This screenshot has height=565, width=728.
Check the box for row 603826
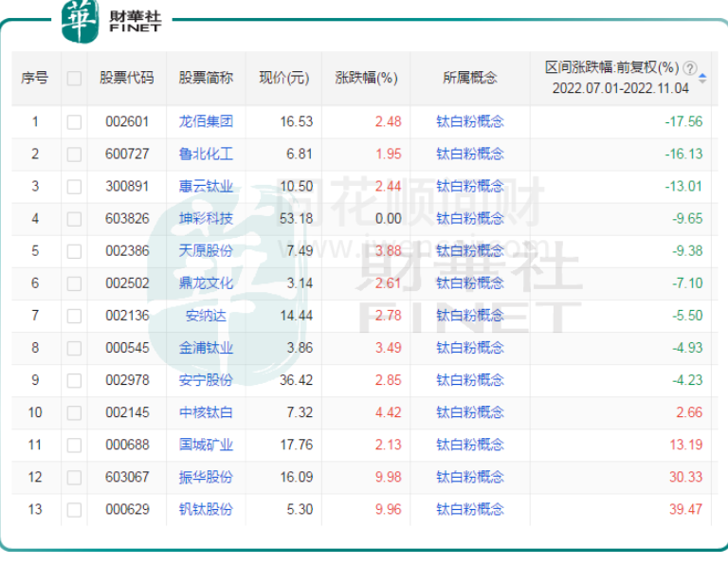pyautogui.click(x=74, y=219)
